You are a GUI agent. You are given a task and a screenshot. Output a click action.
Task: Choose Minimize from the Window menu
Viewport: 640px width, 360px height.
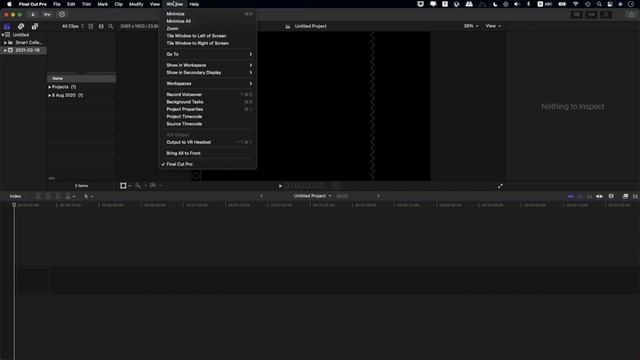[207, 14]
